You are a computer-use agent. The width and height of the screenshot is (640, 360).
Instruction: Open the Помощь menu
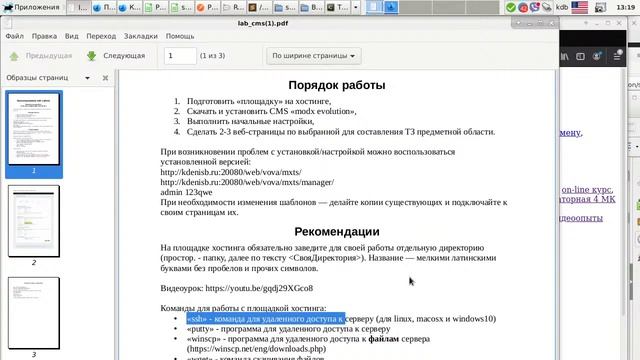pyautogui.click(x=180, y=36)
